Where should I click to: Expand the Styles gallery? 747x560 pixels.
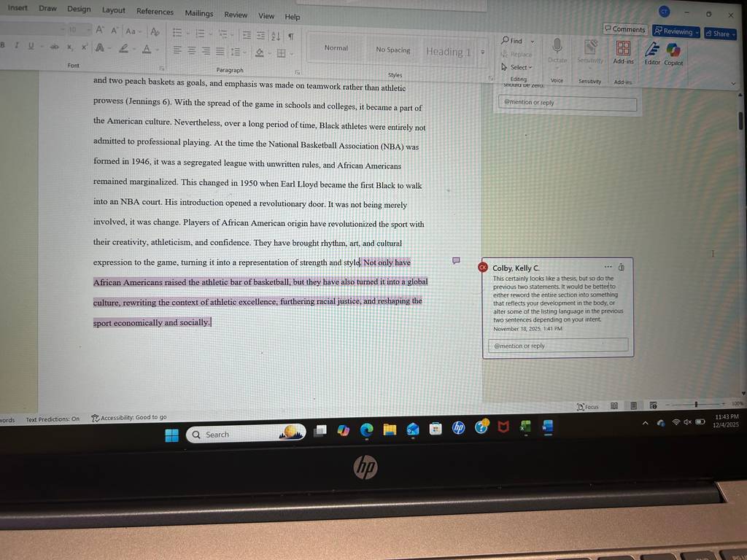482,52
